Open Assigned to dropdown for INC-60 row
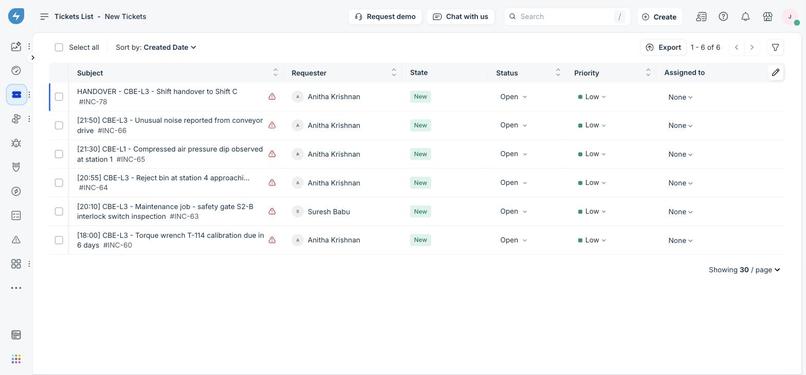The height and width of the screenshot is (375, 806). pyautogui.click(x=680, y=240)
